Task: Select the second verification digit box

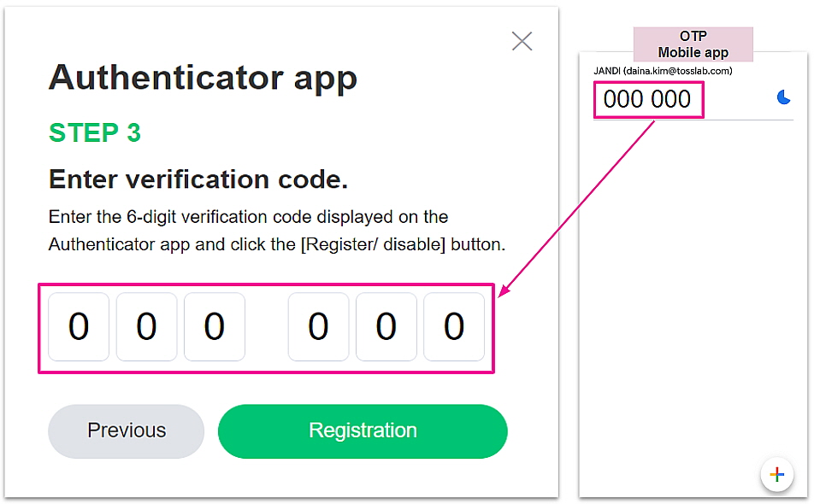Action: [x=146, y=327]
